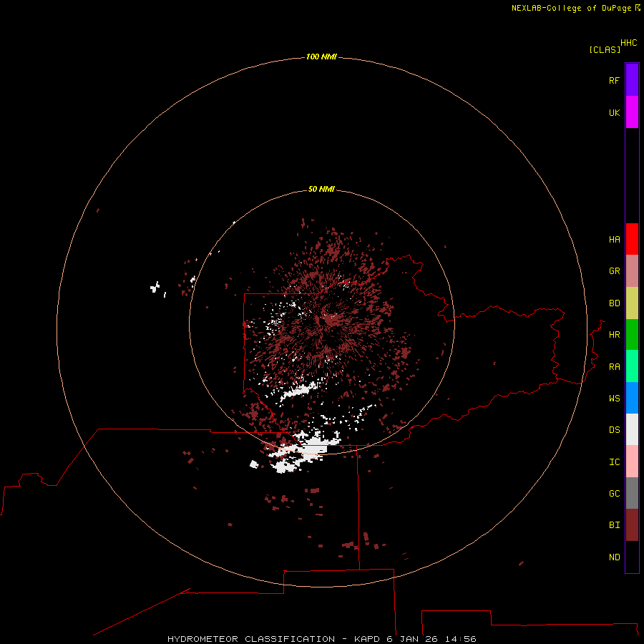Image resolution: width=644 pixels, height=644 pixels.
Task: Click the RF legend label
Action: point(614,80)
